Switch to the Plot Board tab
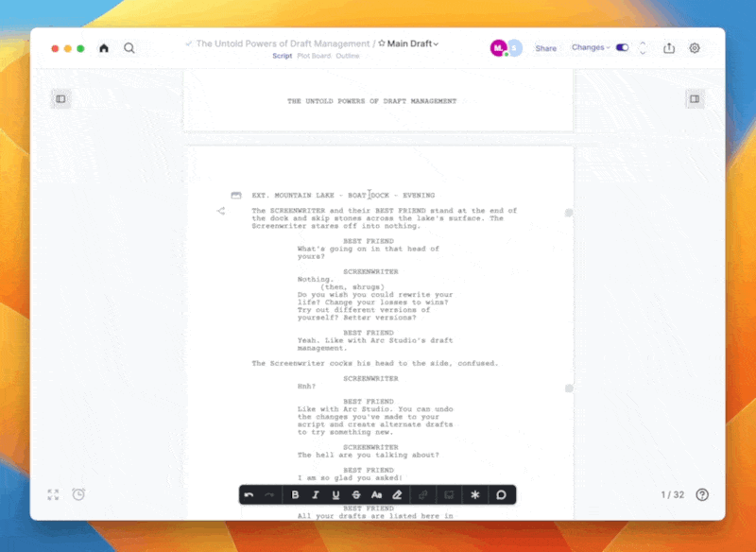Screen dimensions: 756x552 pos(313,56)
